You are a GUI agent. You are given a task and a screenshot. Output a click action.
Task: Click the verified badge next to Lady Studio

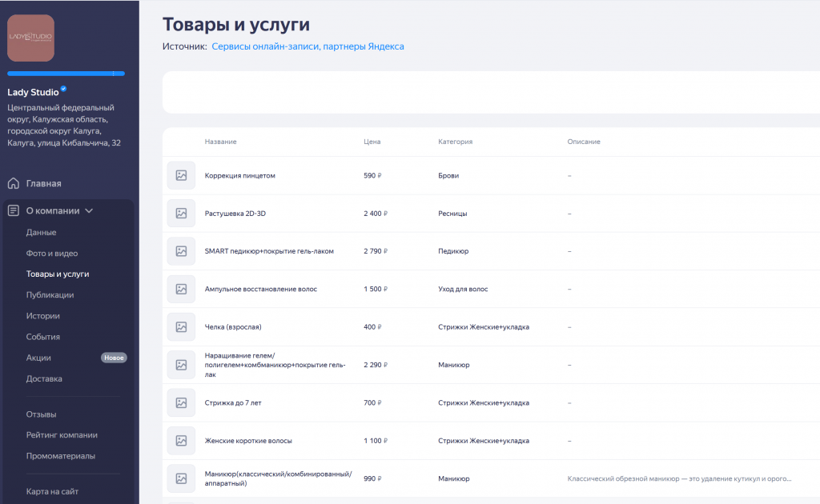[x=63, y=89]
